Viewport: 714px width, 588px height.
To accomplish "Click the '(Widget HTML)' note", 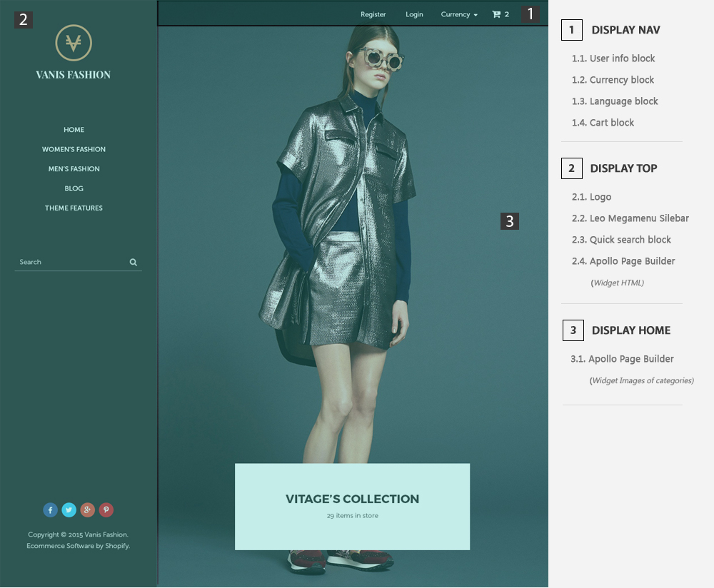I will pyautogui.click(x=618, y=283).
